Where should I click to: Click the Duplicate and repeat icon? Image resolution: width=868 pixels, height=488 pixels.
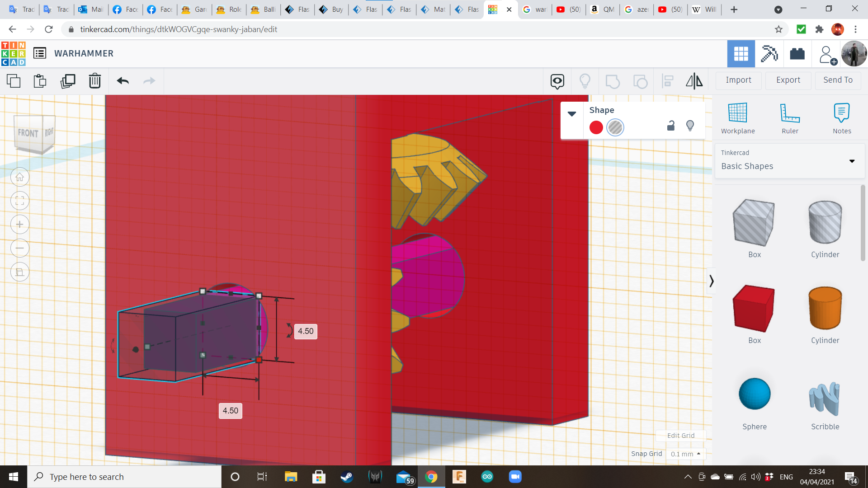(68, 81)
